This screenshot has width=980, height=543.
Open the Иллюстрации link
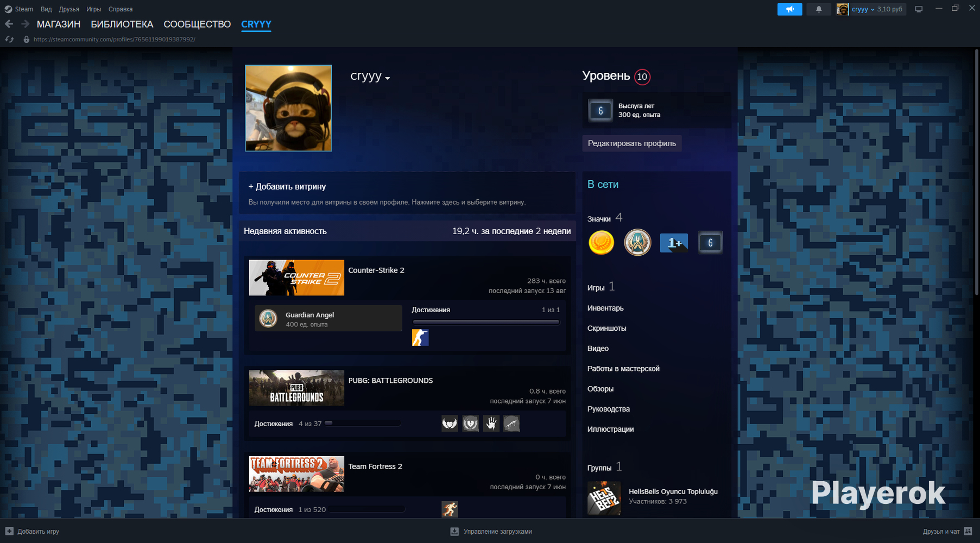click(610, 429)
